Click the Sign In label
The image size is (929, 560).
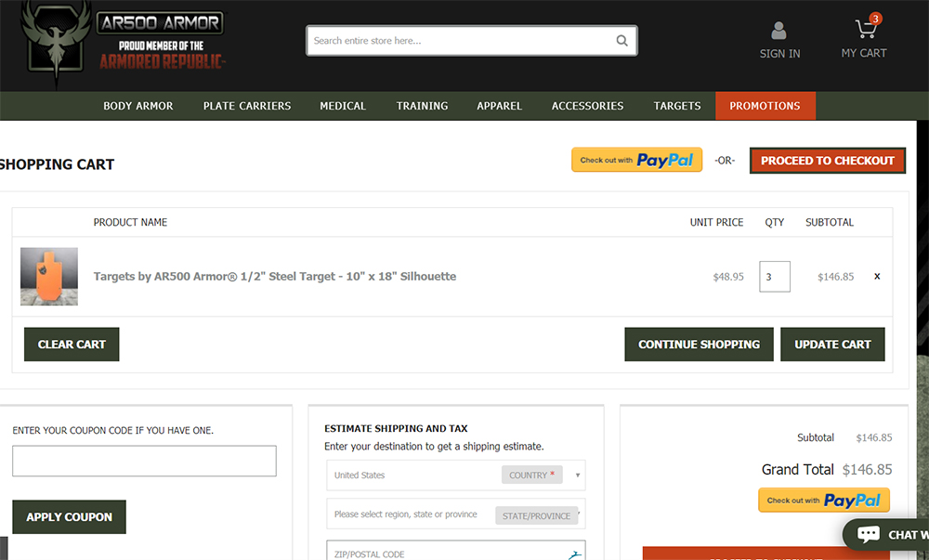(779, 53)
